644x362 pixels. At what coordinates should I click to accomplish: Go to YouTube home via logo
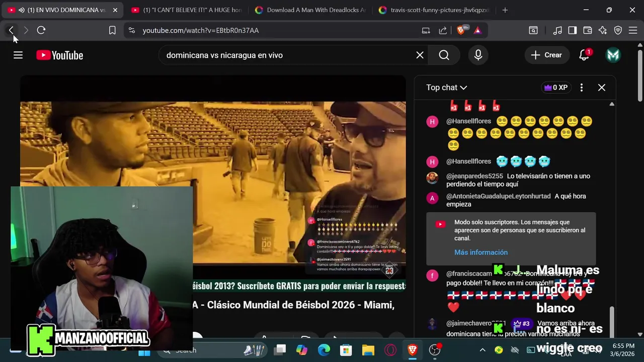coord(59,55)
